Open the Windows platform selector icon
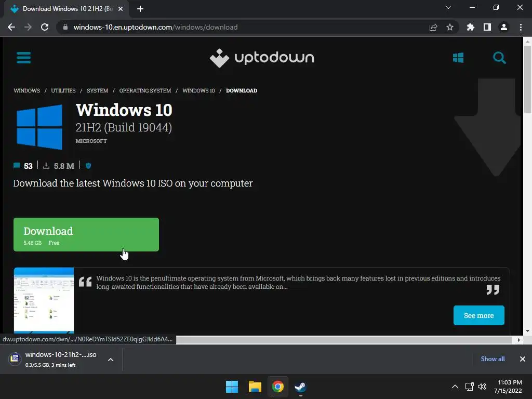 458,58
